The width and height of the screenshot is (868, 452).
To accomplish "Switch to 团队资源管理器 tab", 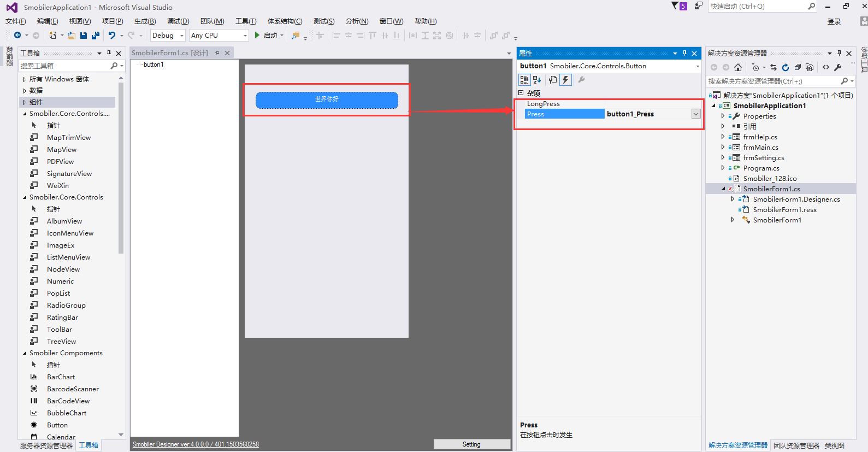I will [x=796, y=445].
